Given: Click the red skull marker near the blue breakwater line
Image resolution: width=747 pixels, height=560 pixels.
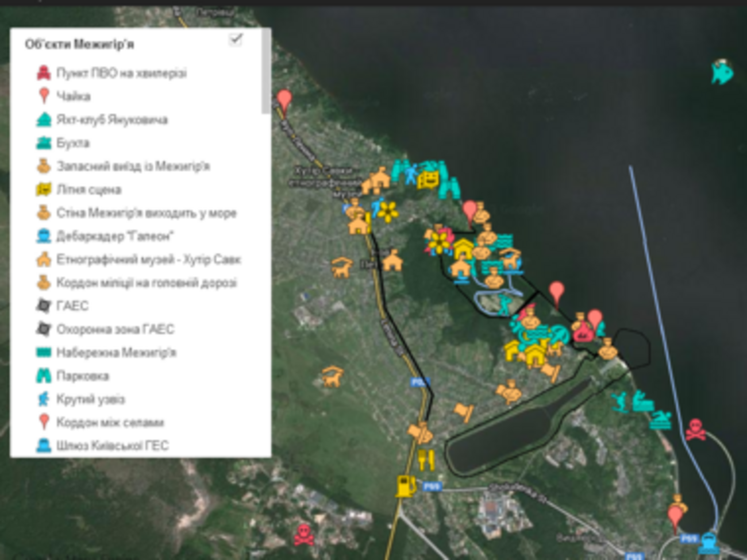Looking at the screenshot, I should 695,430.
